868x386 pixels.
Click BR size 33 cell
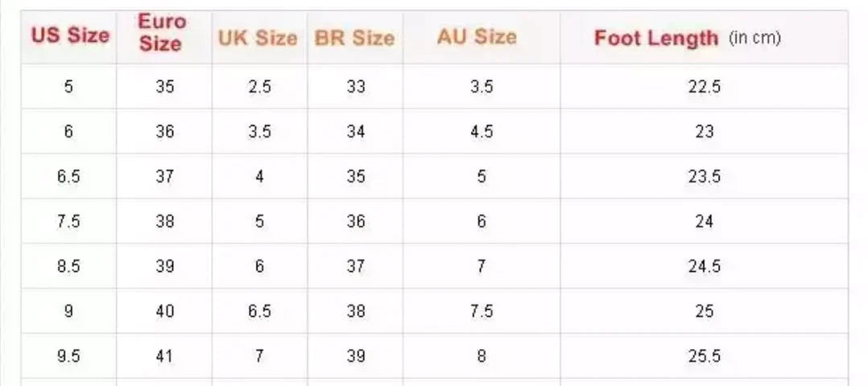click(355, 87)
